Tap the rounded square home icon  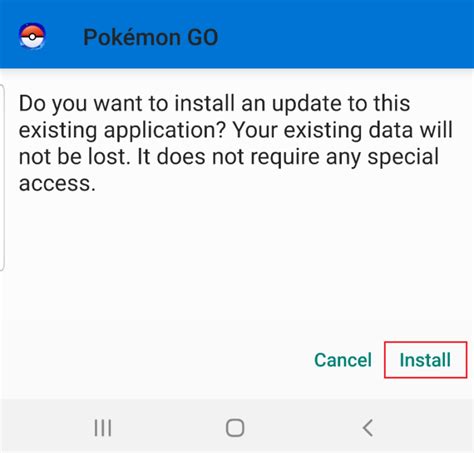235,428
